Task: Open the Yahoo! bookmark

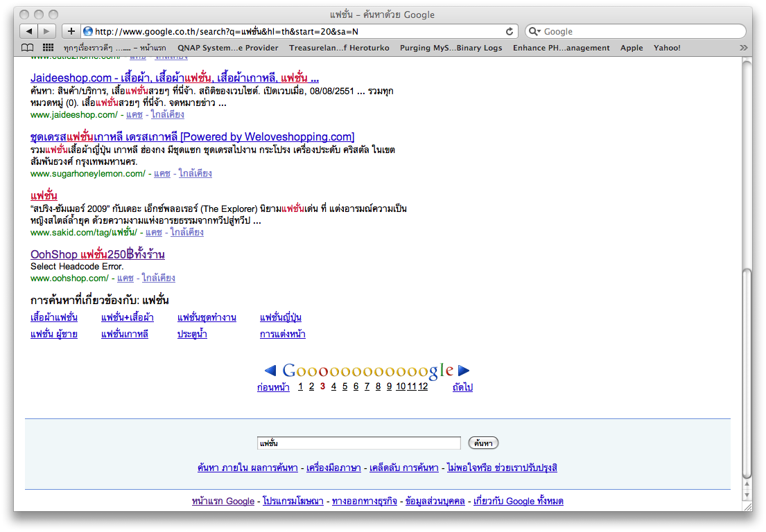Action: click(667, 48)
